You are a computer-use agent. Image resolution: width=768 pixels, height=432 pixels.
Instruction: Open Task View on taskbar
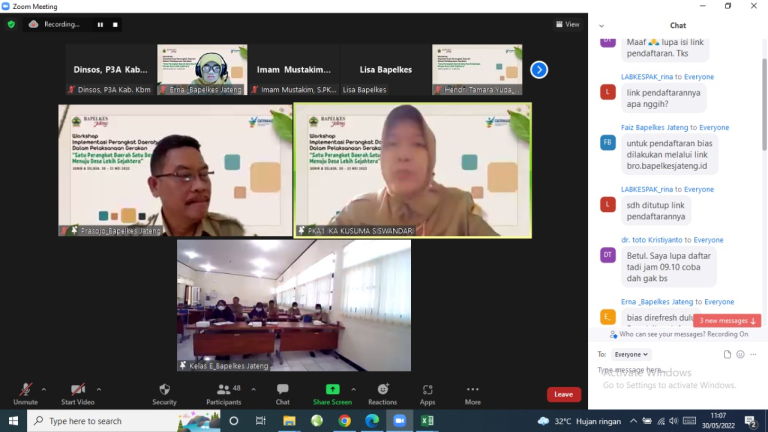click(261, 421)
